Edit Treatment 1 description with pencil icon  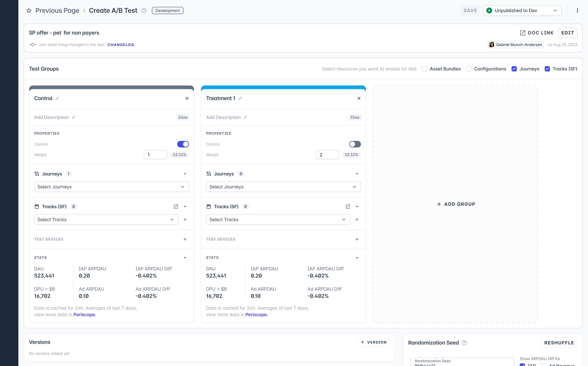(x=245, y=117)
